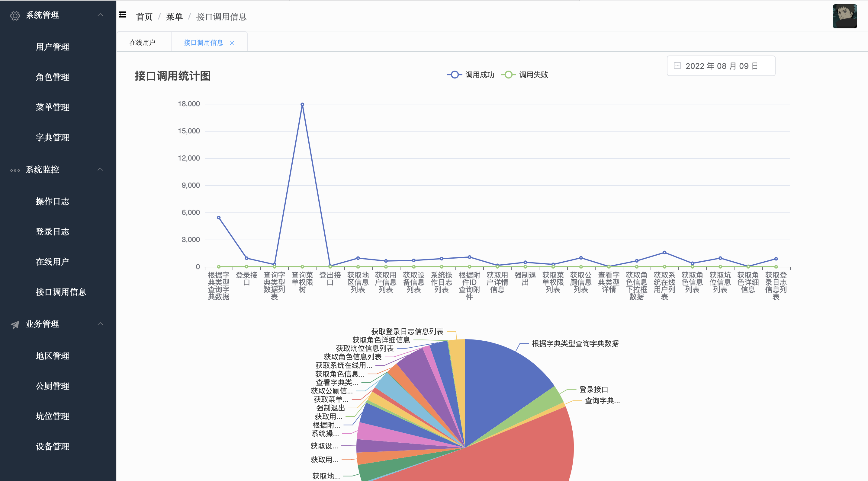Open 操作日志 in the sidebar

pos(53,201)
